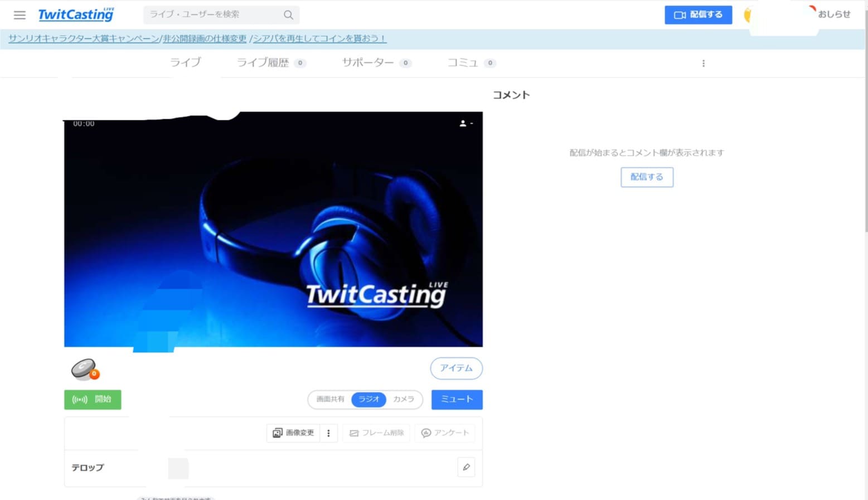Click 画像変更 button
The width and height of the screenshot is (868, 500).
coord(293,433)
